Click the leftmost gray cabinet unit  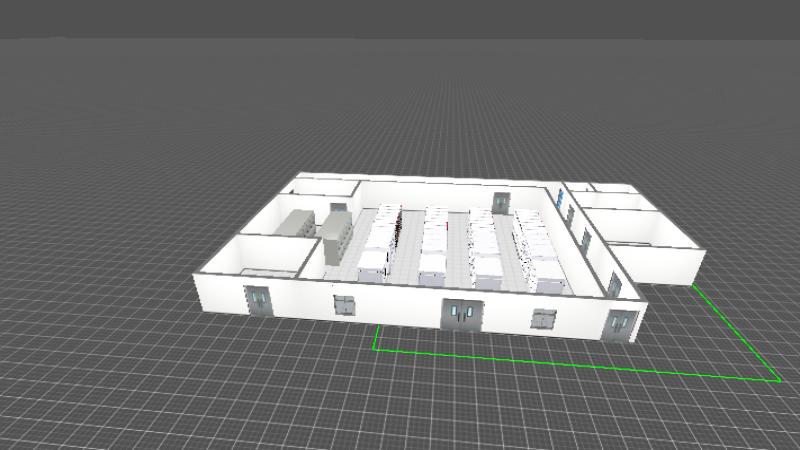click(x=295, y=224)
